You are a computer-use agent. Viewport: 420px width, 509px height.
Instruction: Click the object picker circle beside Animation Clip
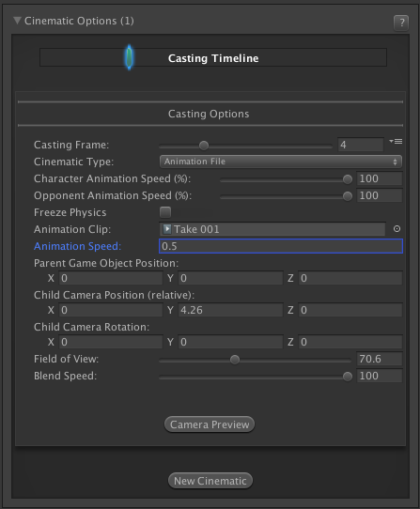coord(397,229)
